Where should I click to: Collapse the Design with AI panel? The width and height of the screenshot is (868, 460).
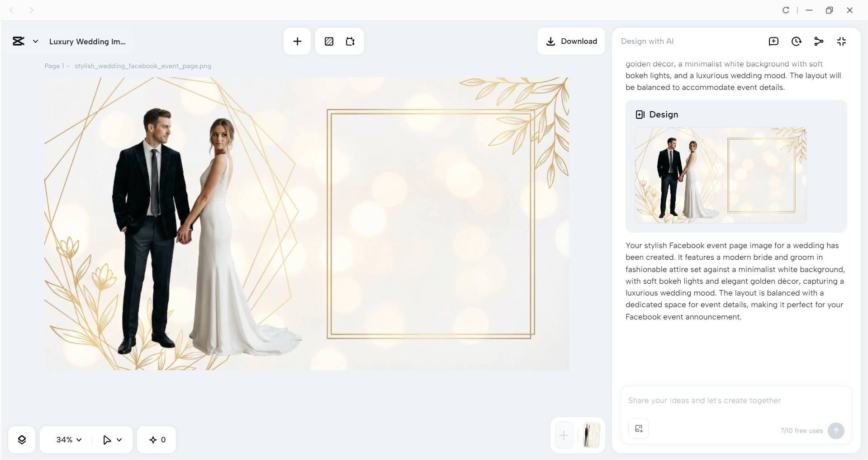pos(842,41)
